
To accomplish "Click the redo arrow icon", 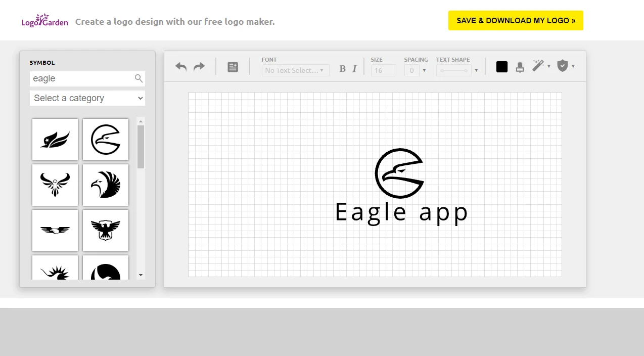I will pyautogui.click(x=199, y=67).
